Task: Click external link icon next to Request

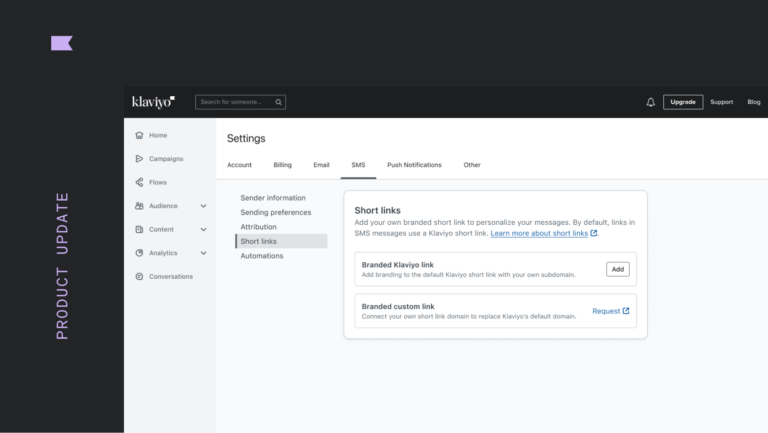Action: [x=626, y=311]
